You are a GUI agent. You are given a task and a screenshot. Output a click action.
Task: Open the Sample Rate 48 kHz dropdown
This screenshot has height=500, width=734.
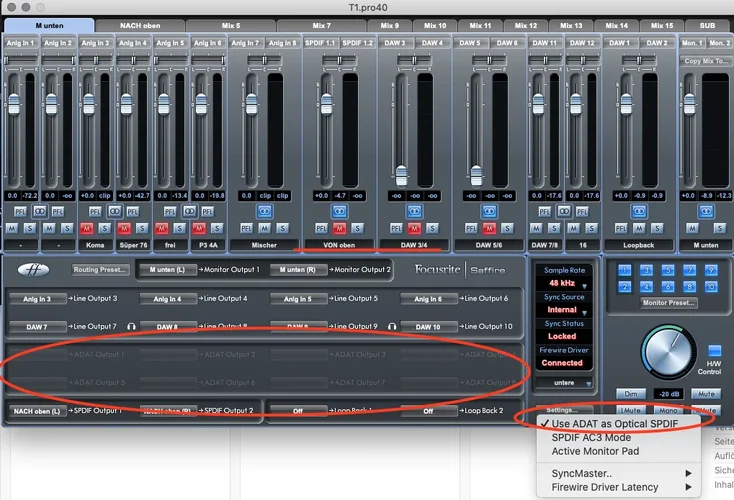[565, 283]
